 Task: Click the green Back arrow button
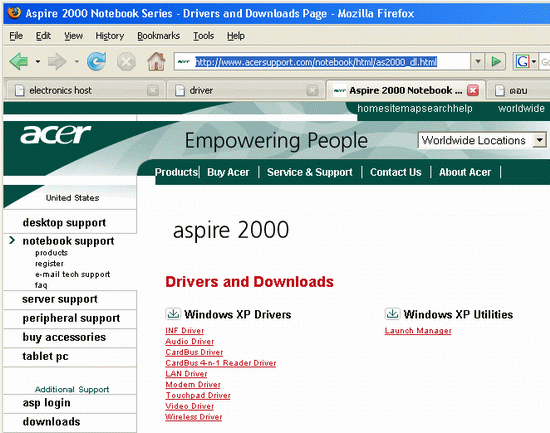pos(19,62)
